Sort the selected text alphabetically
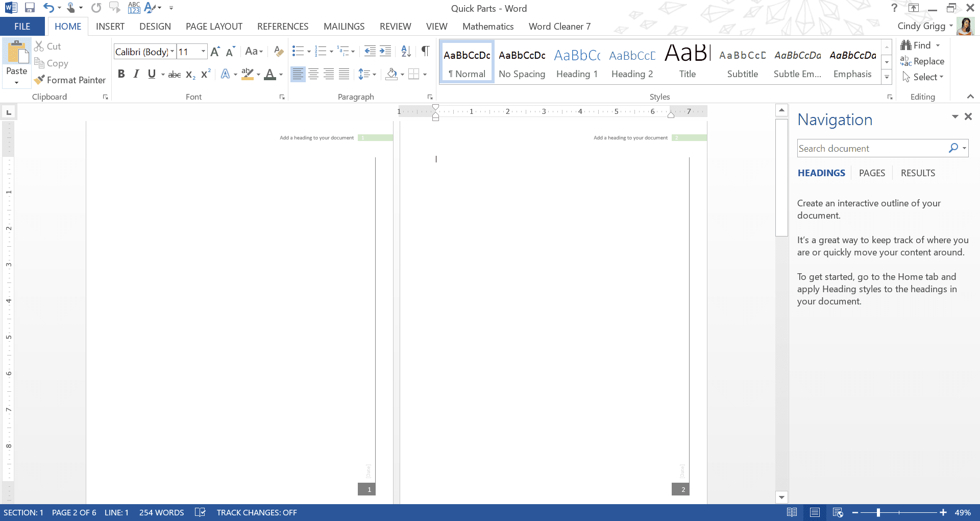Image resolution: width=980 pixels, height=521 pixels. pyautogui.click(x=406, y=51)
